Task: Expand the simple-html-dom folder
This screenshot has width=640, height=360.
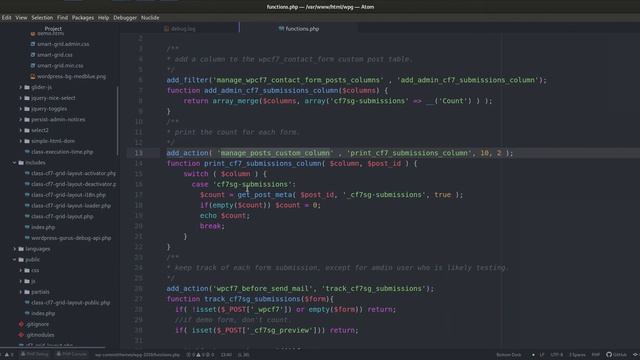Action: (20, 141)
